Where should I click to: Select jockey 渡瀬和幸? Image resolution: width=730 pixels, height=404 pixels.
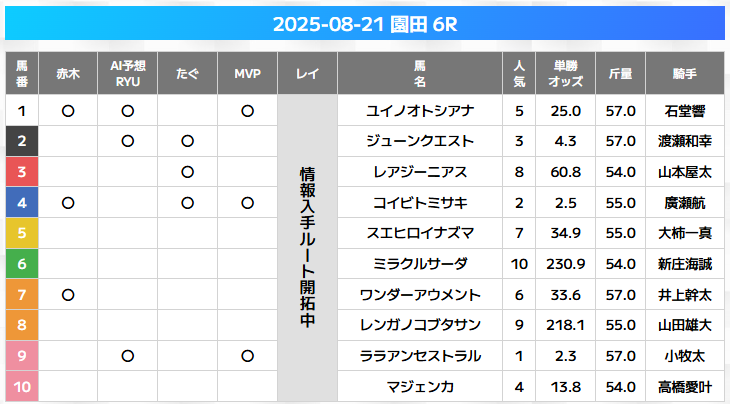685,141
